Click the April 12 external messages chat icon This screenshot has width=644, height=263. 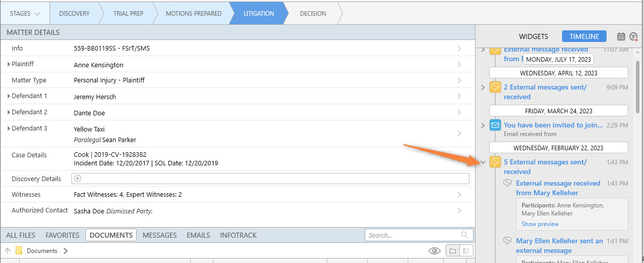(495, 87)
